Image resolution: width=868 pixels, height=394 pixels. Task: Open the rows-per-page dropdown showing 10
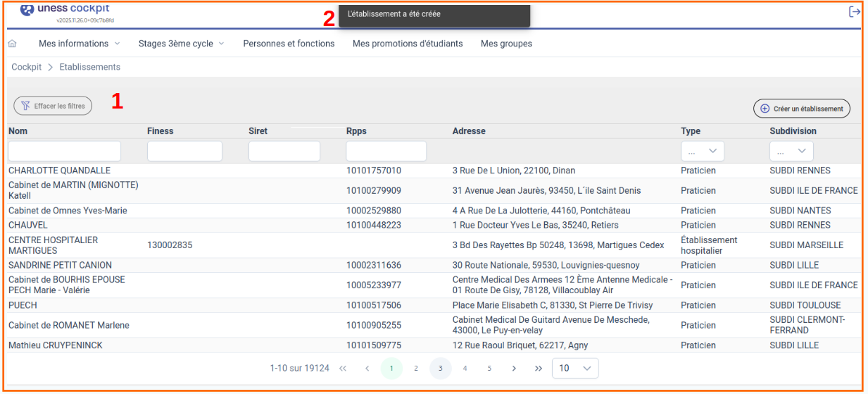pos(575,369)
